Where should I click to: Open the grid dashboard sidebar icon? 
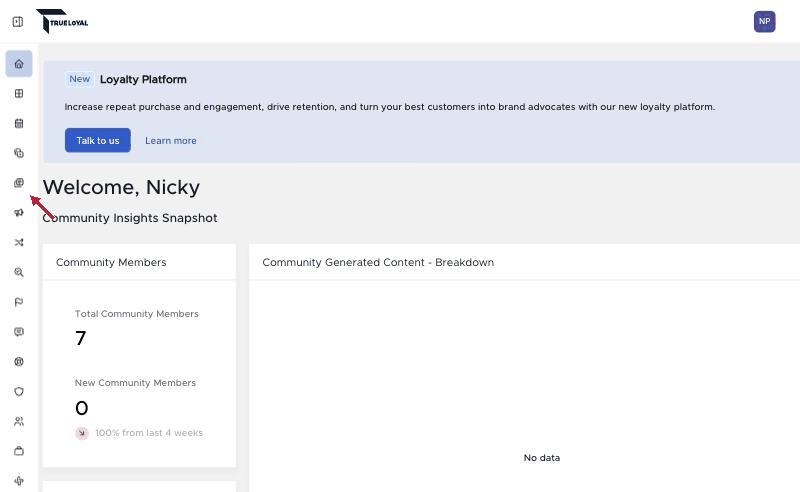(x=19, y=93)
